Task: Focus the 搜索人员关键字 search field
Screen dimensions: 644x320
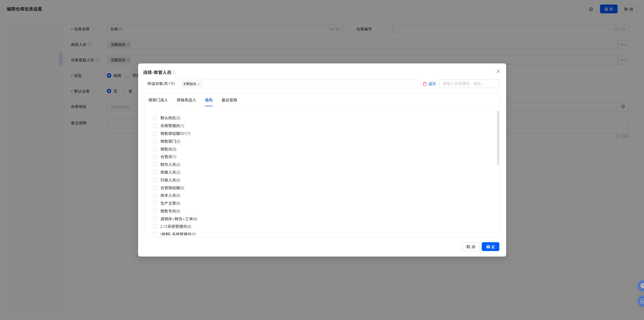Action: point(469,84)
